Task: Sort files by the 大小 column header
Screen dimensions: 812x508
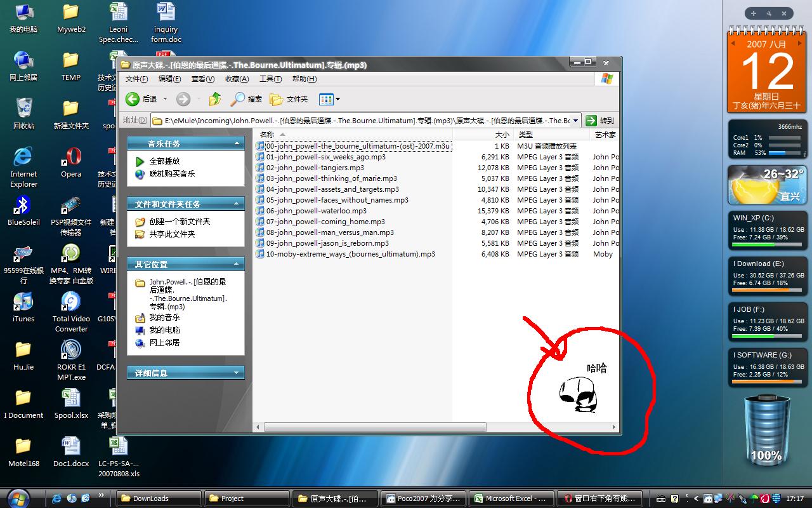Action: pyautogui.click(x=483, y=135)
